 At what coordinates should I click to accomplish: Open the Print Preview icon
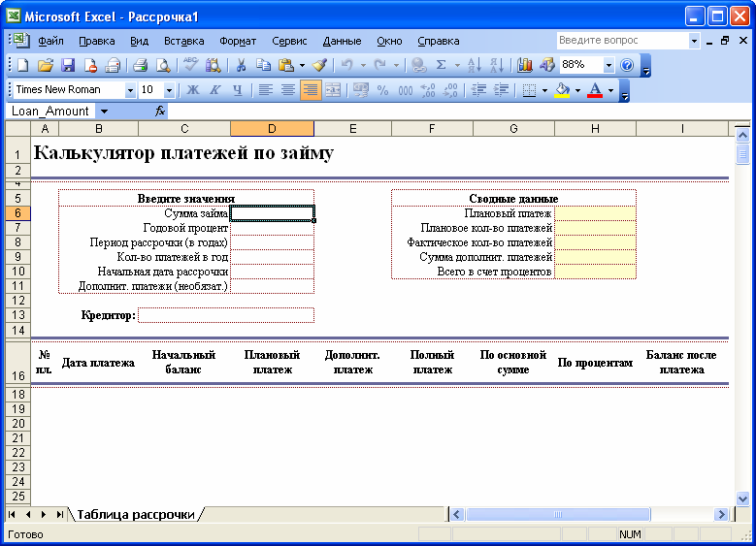(163, 65)
